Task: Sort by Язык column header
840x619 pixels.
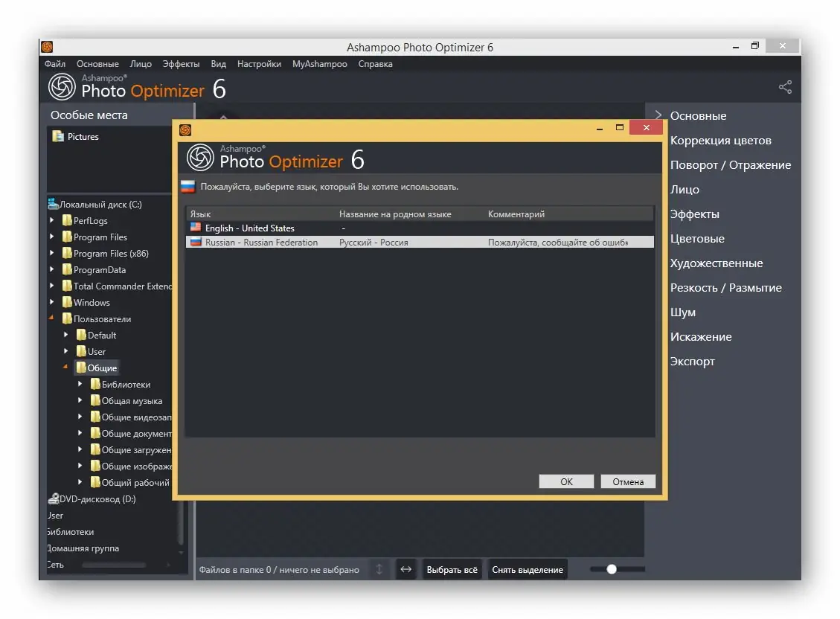Action: pyautogui.click(x=200, y=214)
